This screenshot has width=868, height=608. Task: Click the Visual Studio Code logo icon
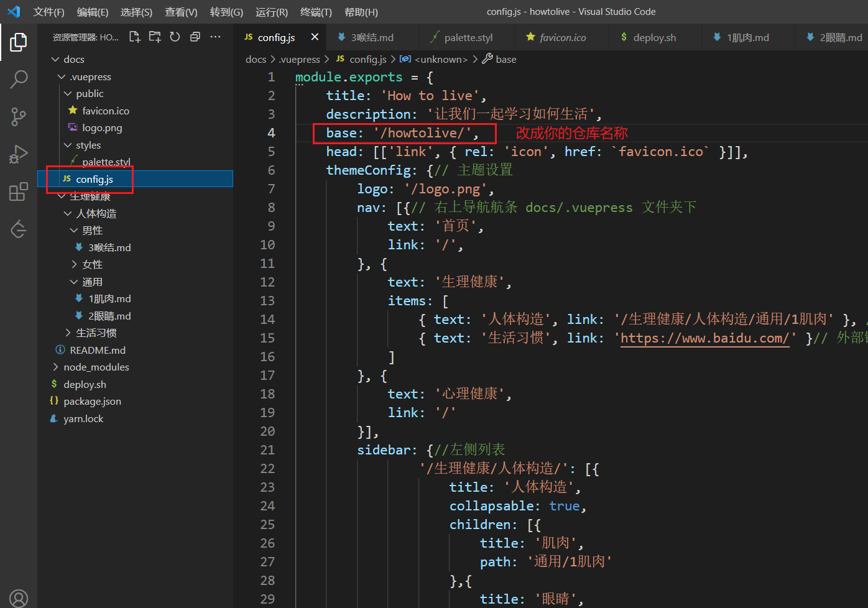tap(14, 11)
